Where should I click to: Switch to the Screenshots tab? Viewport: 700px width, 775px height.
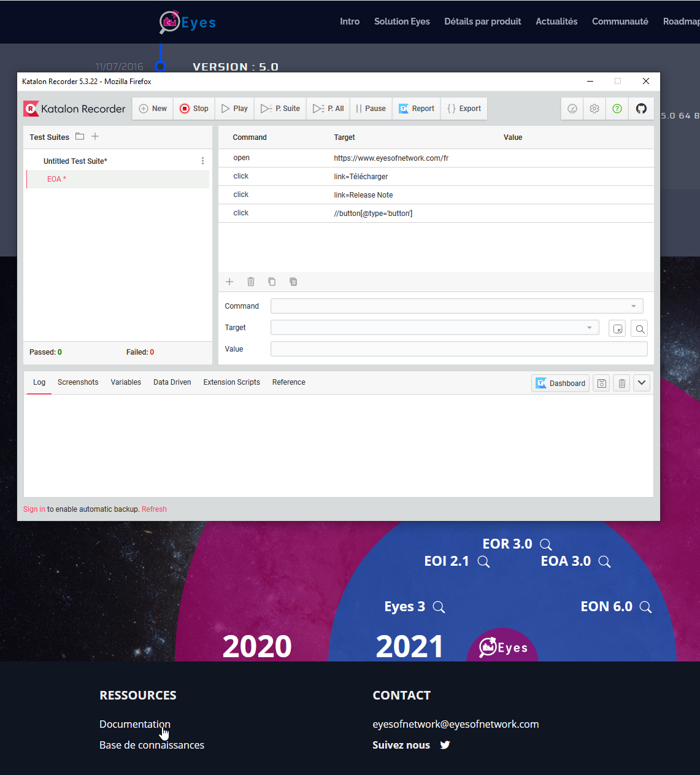pyautogui.click(x=78, y=382)
